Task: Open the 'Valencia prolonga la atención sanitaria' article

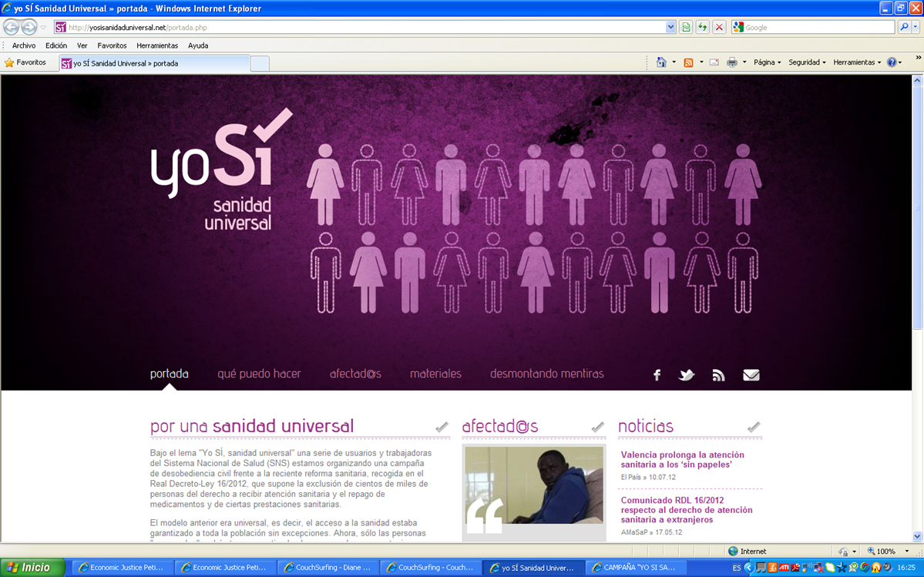Action: 682,459
